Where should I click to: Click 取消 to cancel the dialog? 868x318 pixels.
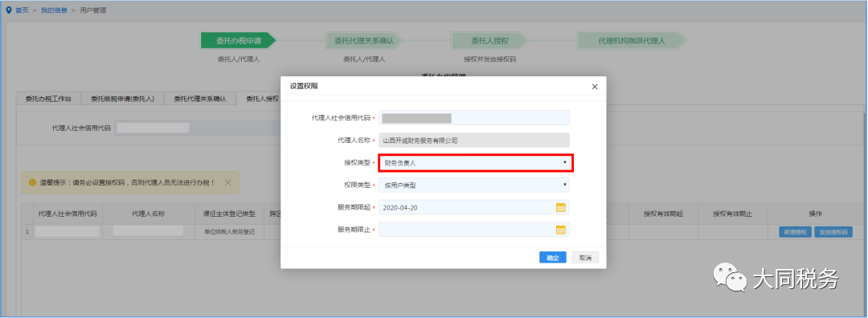(x=585, y=258)
